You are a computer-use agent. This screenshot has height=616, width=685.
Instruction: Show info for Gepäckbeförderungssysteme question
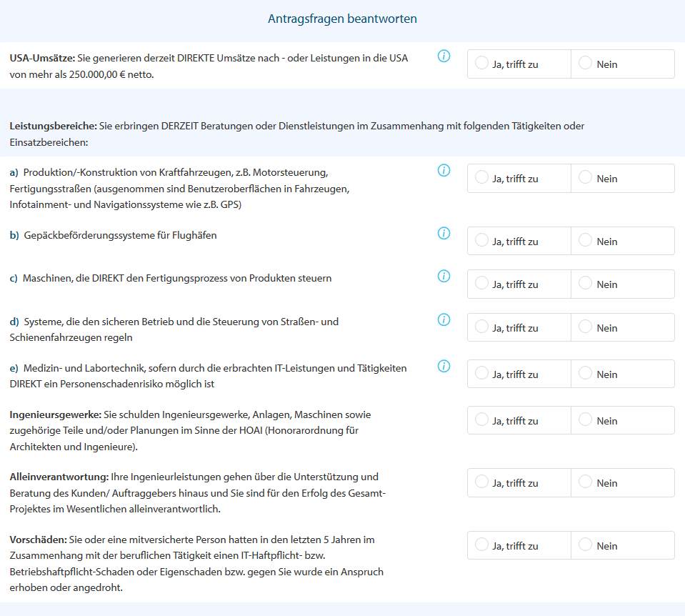pyautogui.click(x=444, y=233)
